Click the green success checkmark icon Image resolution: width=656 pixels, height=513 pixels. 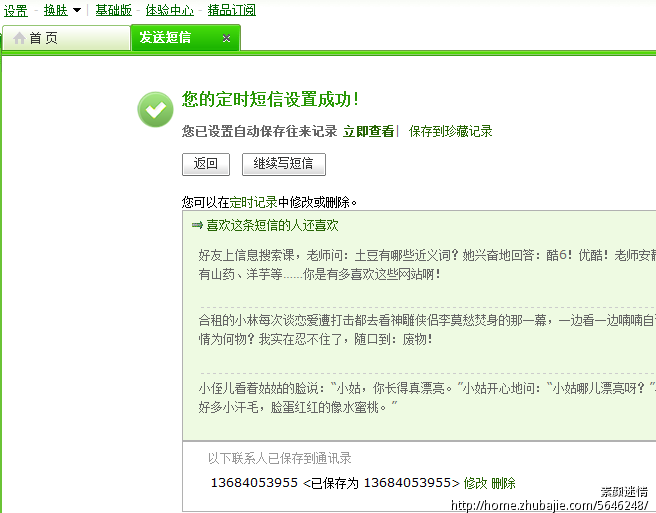pyautogui.click(x=155, y=110)
